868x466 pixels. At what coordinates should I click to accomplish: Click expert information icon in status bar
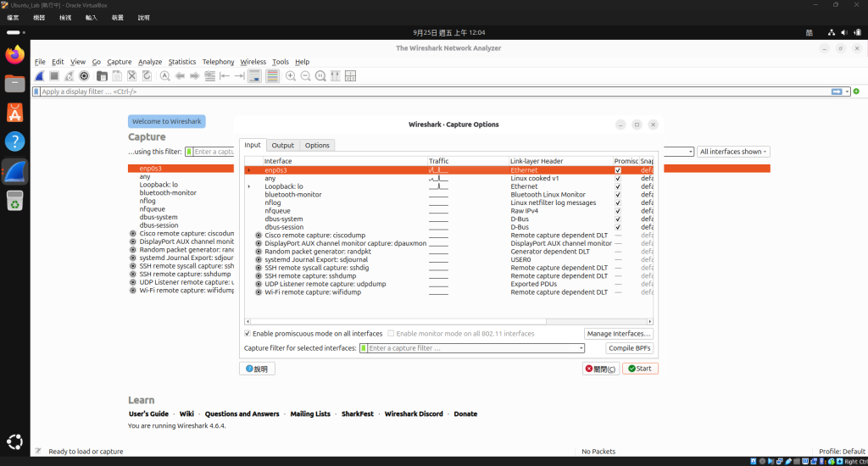(x=38, y=451)
